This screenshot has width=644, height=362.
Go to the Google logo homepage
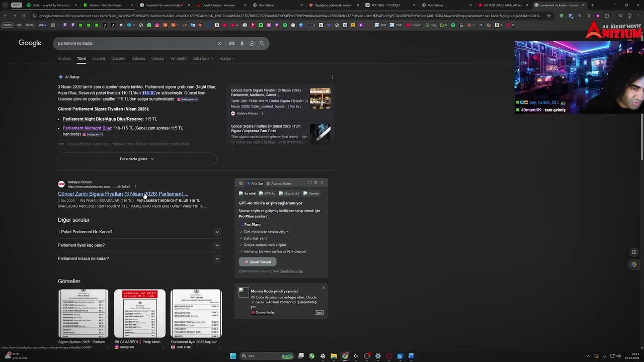[30, 43]
